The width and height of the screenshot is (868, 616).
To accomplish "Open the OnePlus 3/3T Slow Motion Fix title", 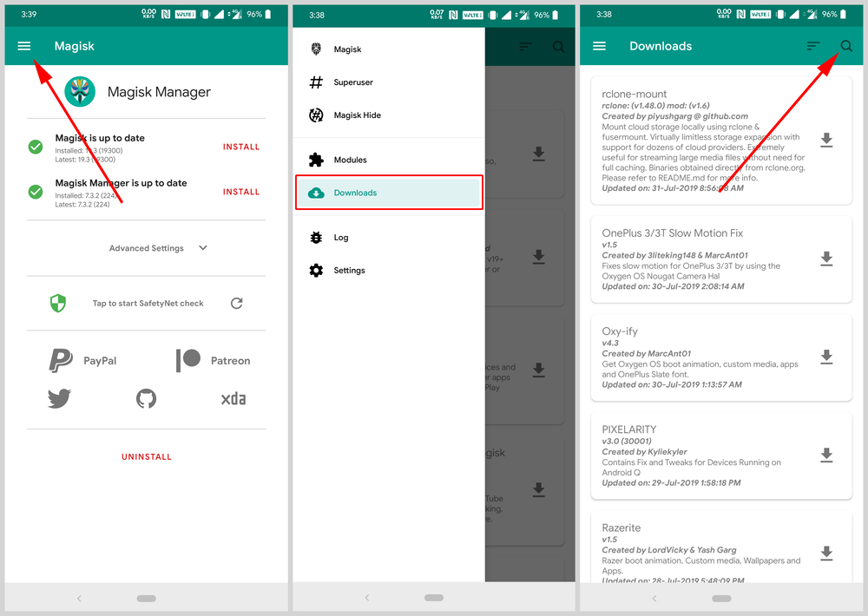I will click(672, 233).
